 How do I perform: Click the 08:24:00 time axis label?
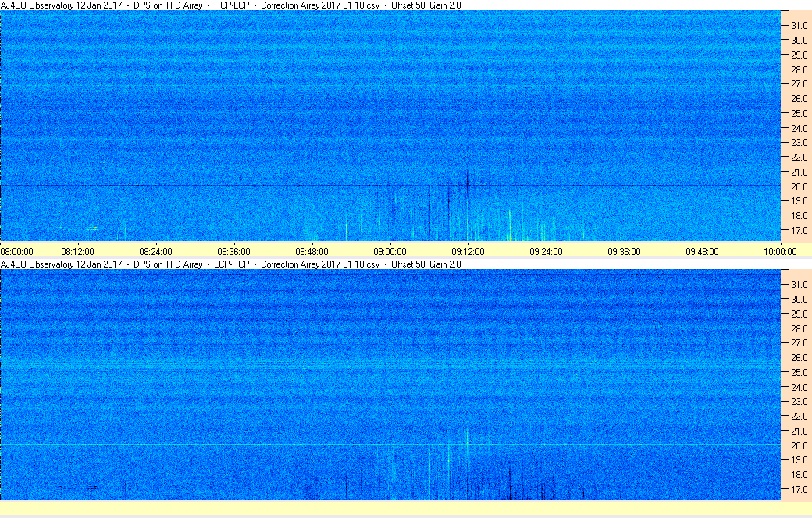coord(155,251)
